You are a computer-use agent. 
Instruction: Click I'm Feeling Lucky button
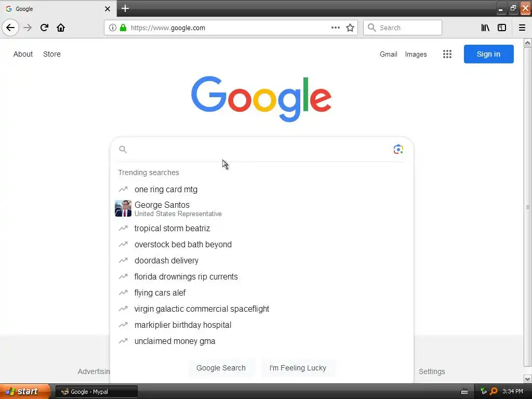tap(298, 368)
